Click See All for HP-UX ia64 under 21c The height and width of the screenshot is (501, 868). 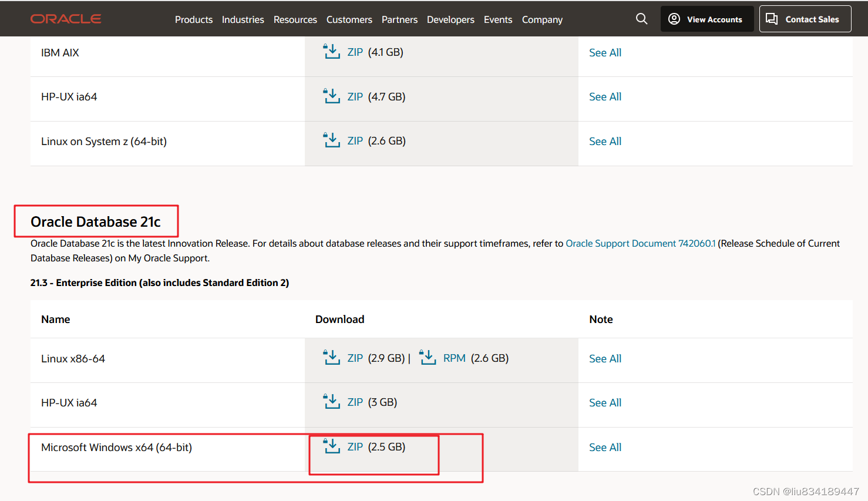605,402
